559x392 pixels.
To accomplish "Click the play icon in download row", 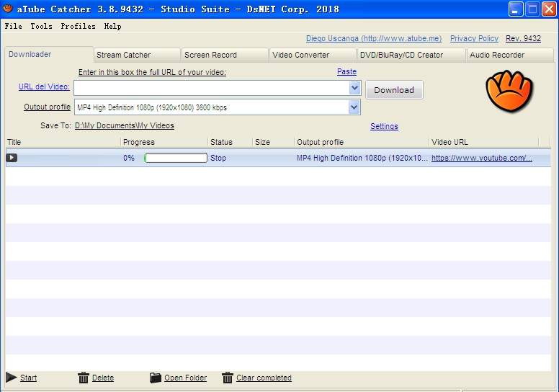I will 12,158.
